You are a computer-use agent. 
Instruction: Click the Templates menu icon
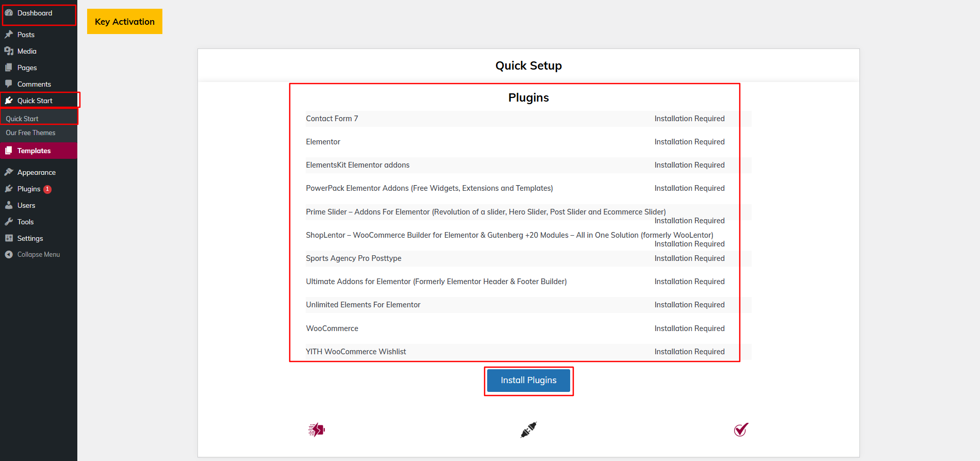9,151
